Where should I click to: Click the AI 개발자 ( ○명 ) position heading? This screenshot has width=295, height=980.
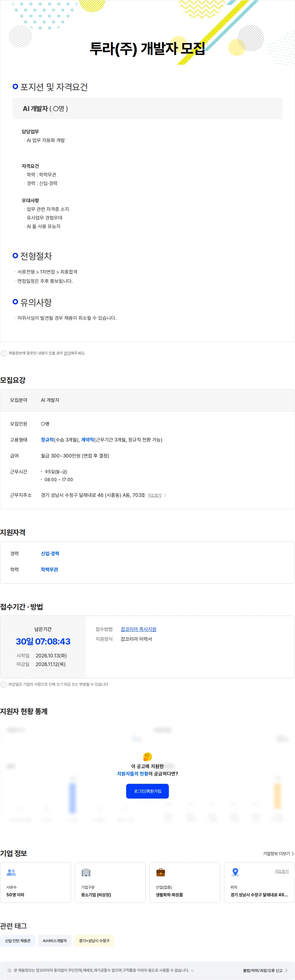point(45,109)
